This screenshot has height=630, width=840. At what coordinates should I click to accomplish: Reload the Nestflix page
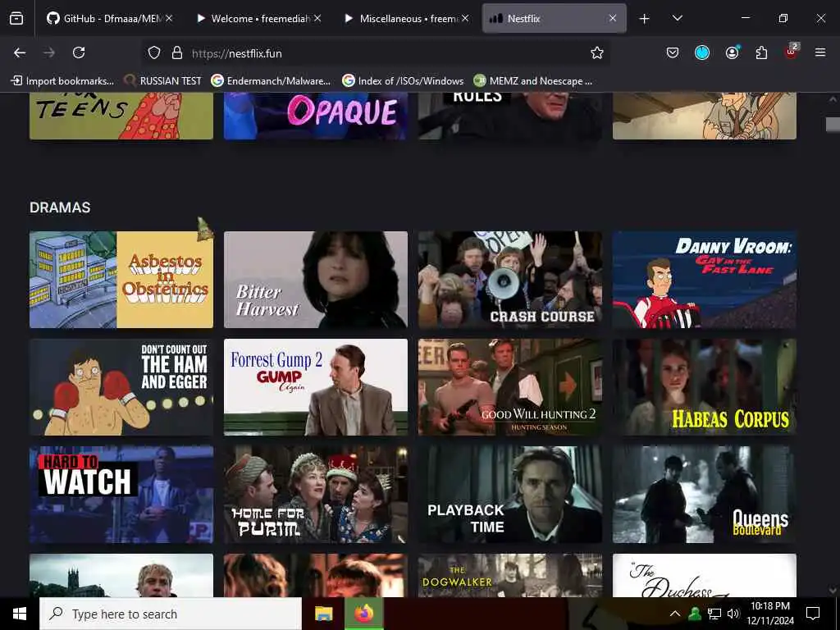pos(79,52)
